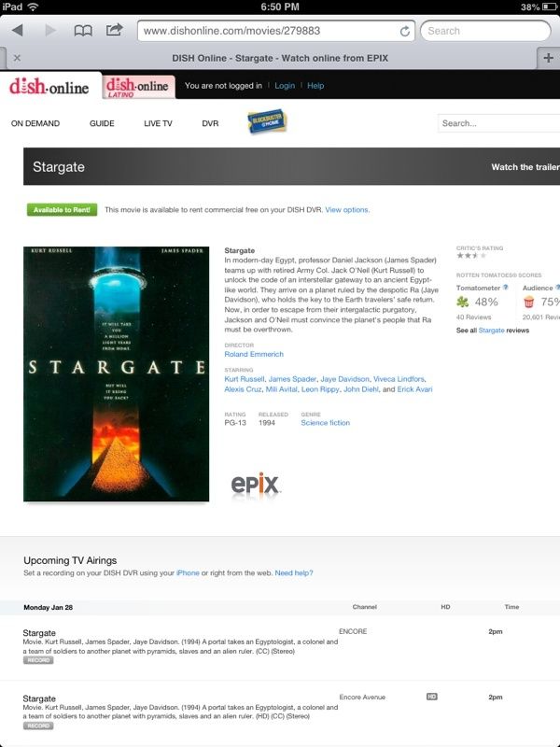Screen dimensions: 560x747
Task: Reload page with refresh icon
Action: pos(405,31)
